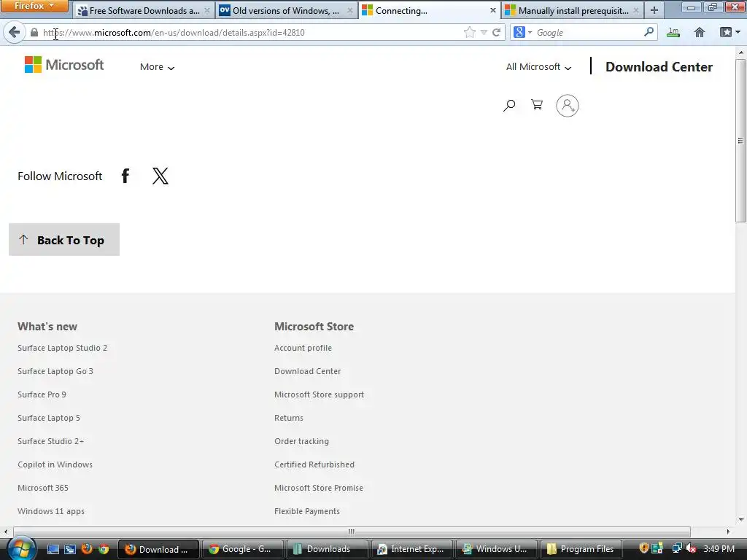Open Windows Update taskbar button
Image resolution: width=747 pixels, height=560 pixels.
tap(496, 549)
